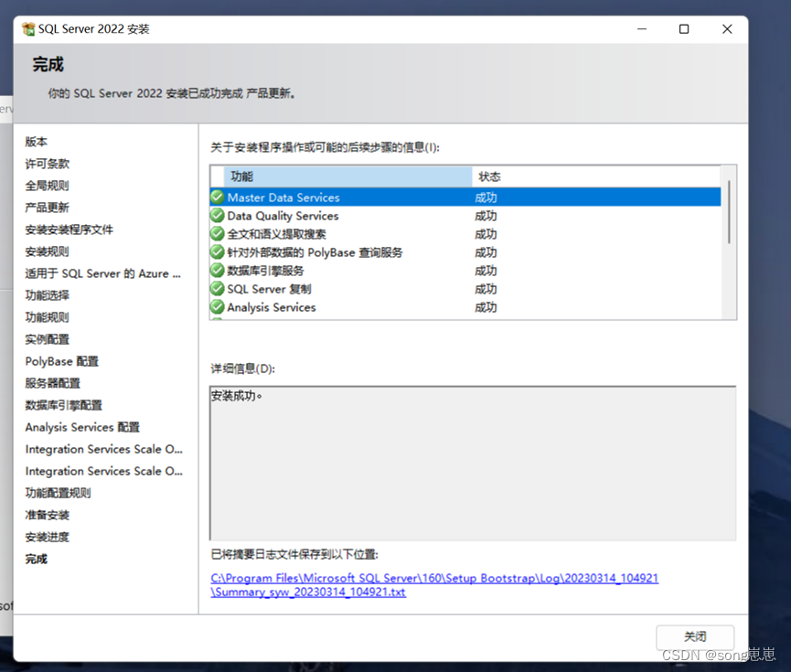Select the 数据库引擎服务 row
The height and width of the screenshot is (672, 791).
(465, 271)
